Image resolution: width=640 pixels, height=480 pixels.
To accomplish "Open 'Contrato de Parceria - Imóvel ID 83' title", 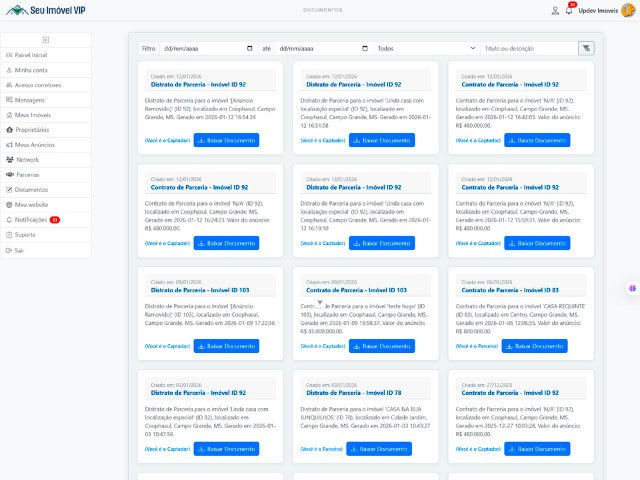I will [x=508, y=290].
